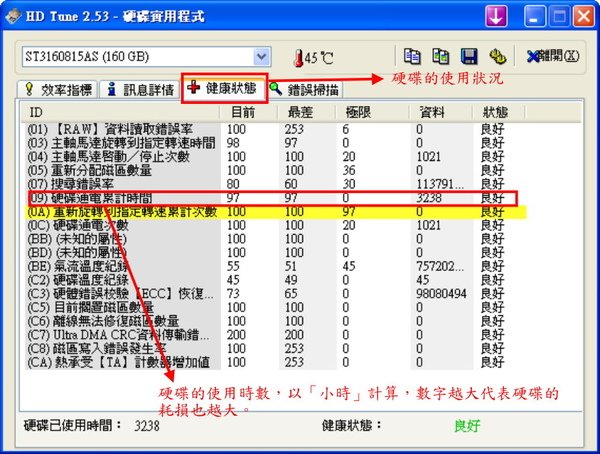Image resolution: width=600 pixels, height=454 pixels.
Task: Switch to the 效率指標 tab
Action: [59, 90]
